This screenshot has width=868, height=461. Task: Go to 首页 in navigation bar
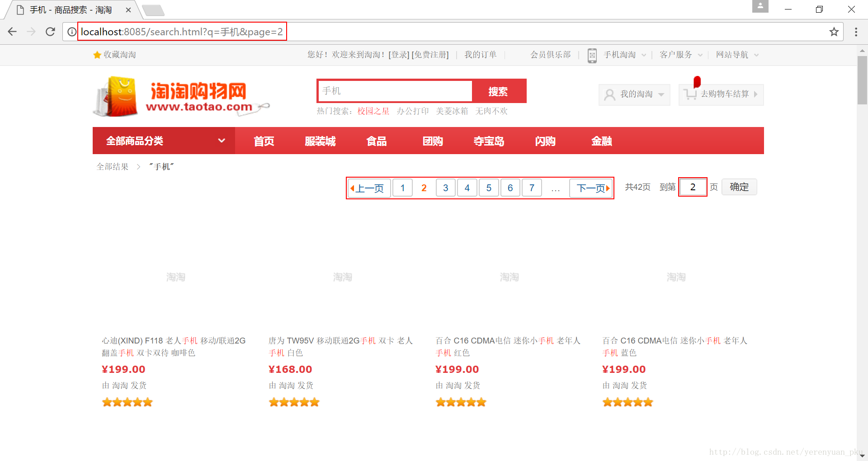264,141
